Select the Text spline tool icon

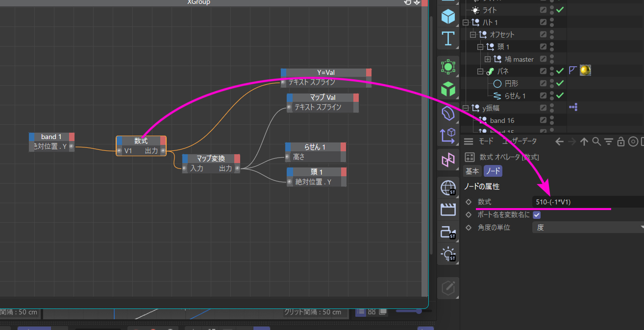[448, 38]
